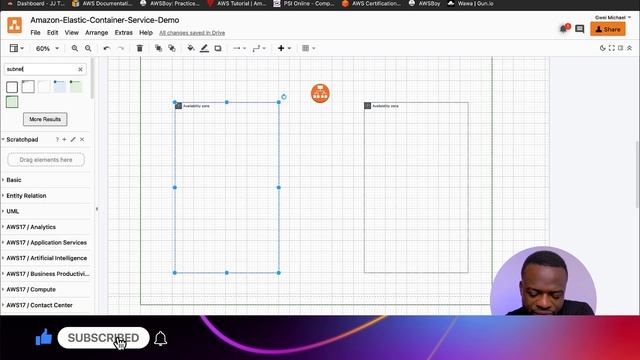
Task: Expand AWS17 / Artificial Intelligence section
Action: click(x=47, y=258)
